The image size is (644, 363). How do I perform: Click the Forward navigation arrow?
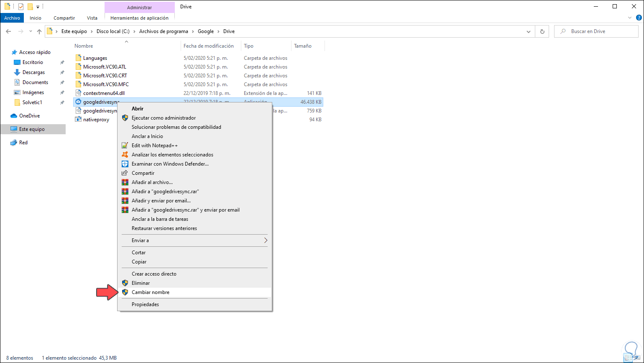point(20,31)
